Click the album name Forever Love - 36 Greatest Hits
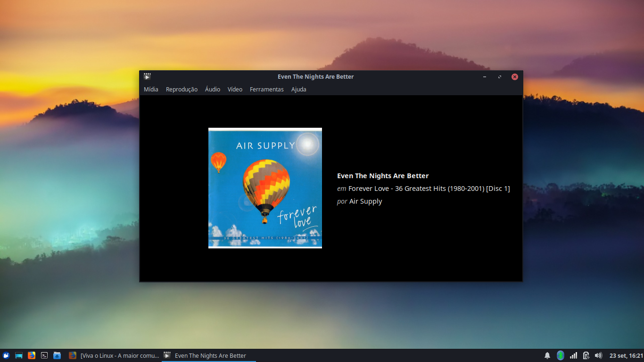 click(x=429, y=189)
